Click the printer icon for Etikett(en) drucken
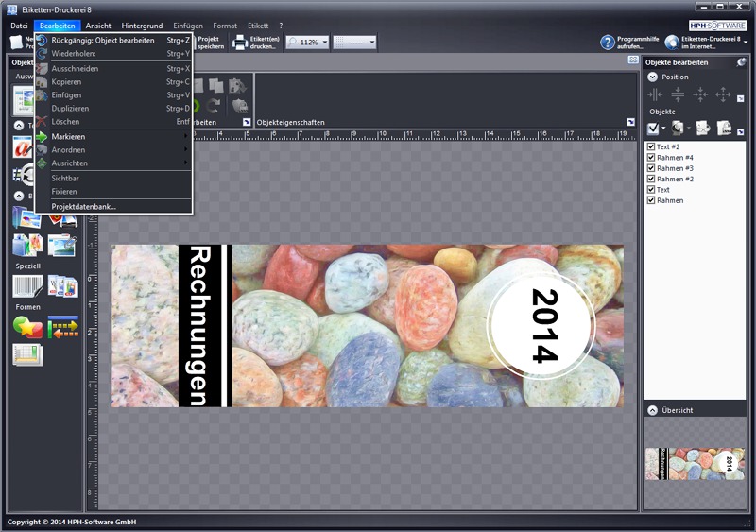This screenshot has width=756, height=532. click(x=240, y=43)
